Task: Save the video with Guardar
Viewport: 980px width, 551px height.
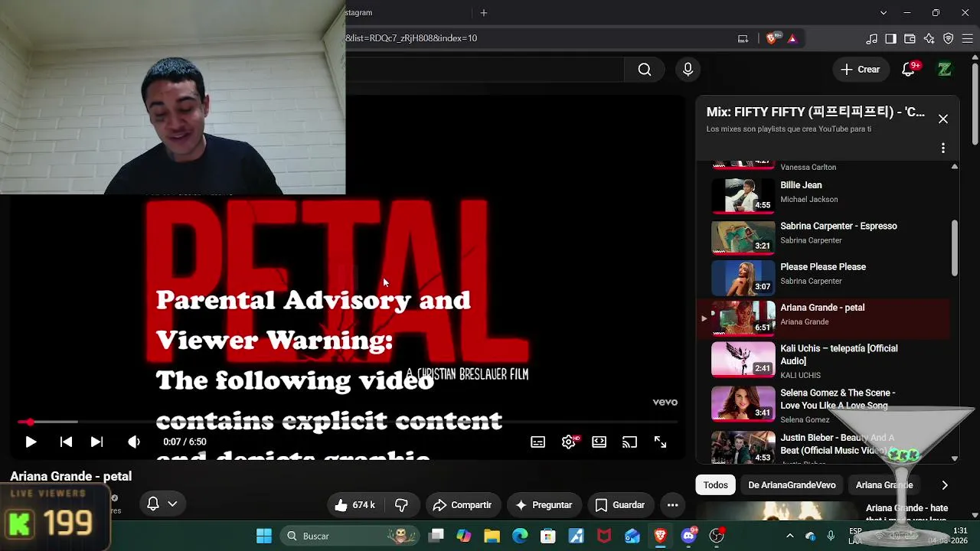Action: coord(620,505)
